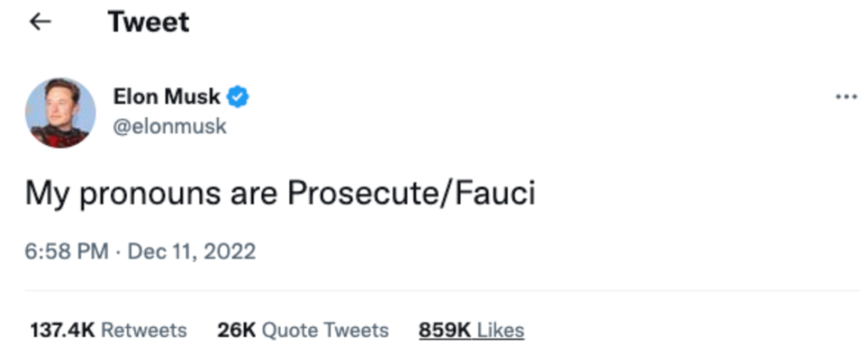
Task: Click the 859K likes count number
Action: pyautogui.click(x=445, y=331)
